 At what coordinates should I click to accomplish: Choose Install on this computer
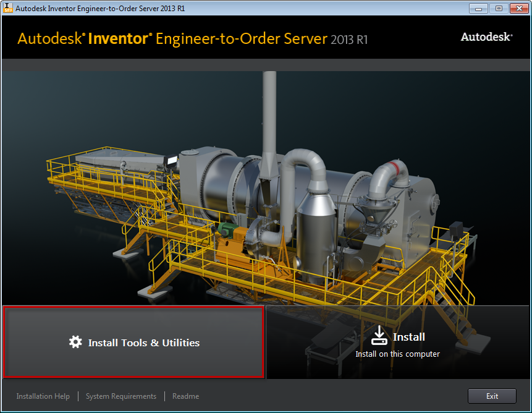tap(398, 342)
